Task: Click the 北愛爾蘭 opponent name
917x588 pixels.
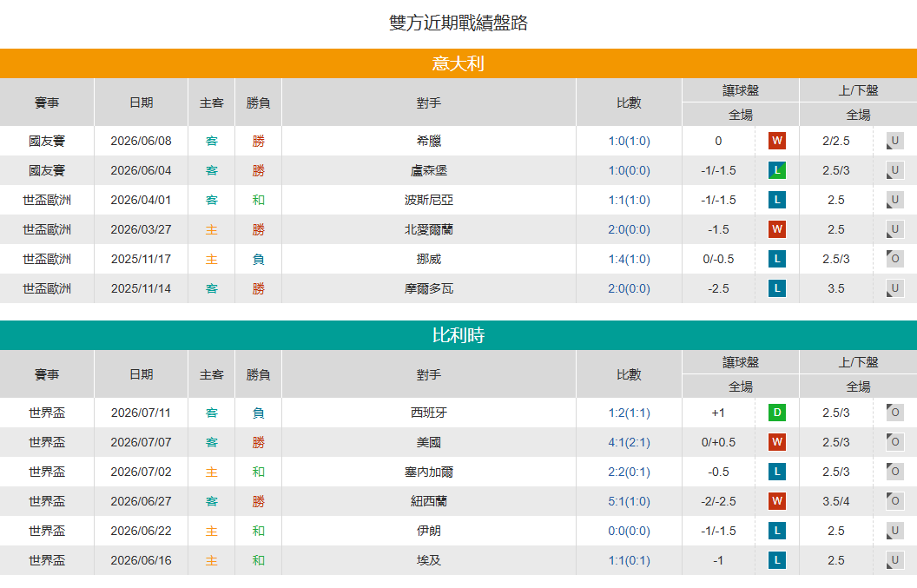Action: click(x=429, y=229)
